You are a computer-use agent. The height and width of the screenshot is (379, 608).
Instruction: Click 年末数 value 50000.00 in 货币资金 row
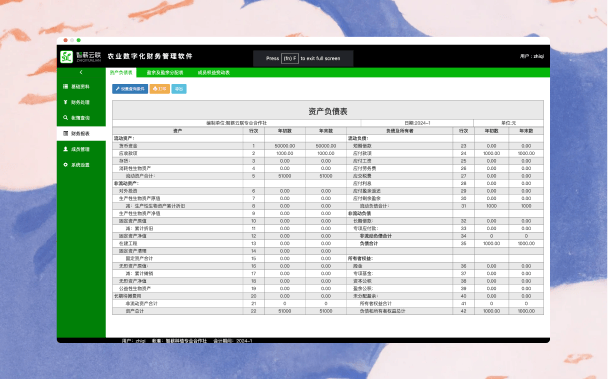tap(326, 146)
